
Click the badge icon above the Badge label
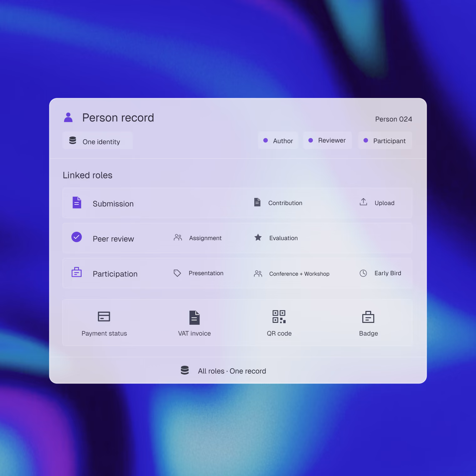click(x=368, y=317)
